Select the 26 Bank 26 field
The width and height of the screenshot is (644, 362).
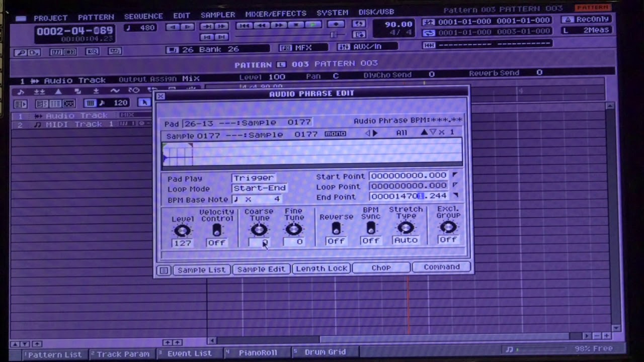point(218,49)
